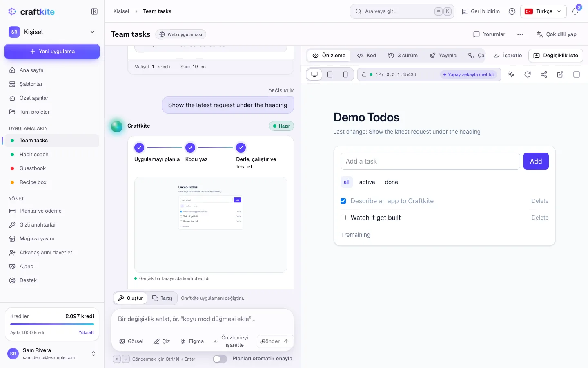
Task: Toggle Planları otomatik onayla switch
Action: (x=220, y=359)
